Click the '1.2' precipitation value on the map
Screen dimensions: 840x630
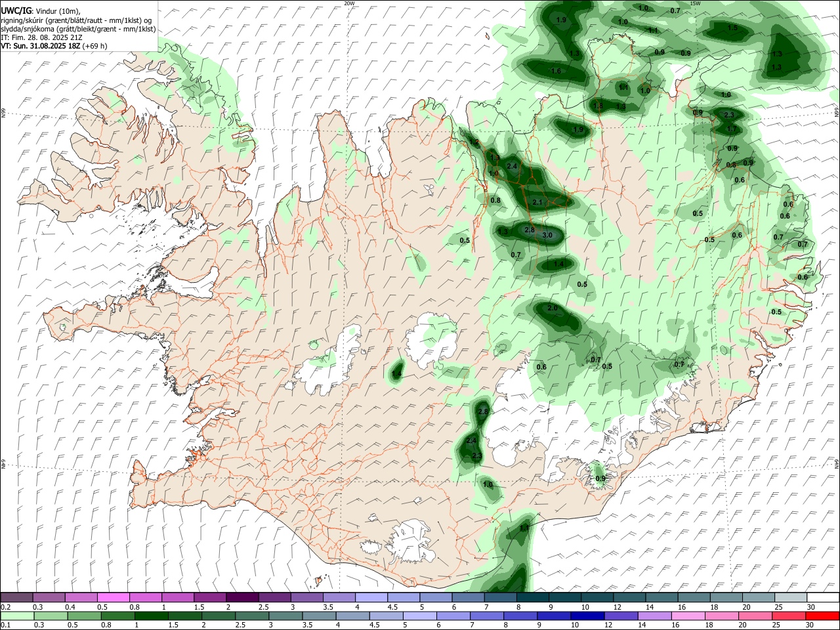tap(474, 142)
